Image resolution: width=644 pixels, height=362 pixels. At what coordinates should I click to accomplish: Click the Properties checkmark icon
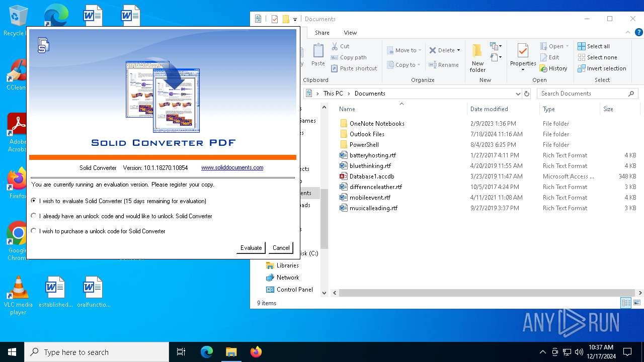click(x=523, y=51)
